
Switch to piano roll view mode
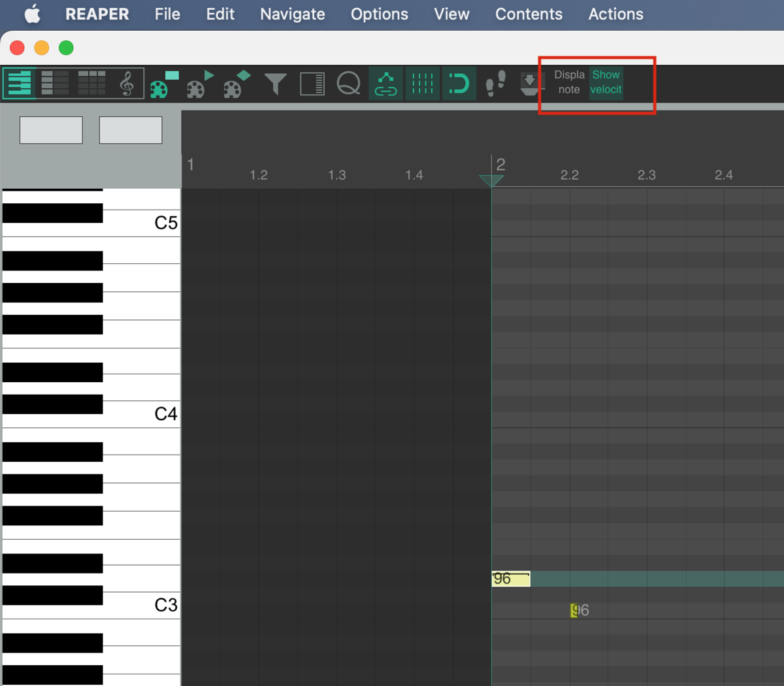click(x=19, y=84)
